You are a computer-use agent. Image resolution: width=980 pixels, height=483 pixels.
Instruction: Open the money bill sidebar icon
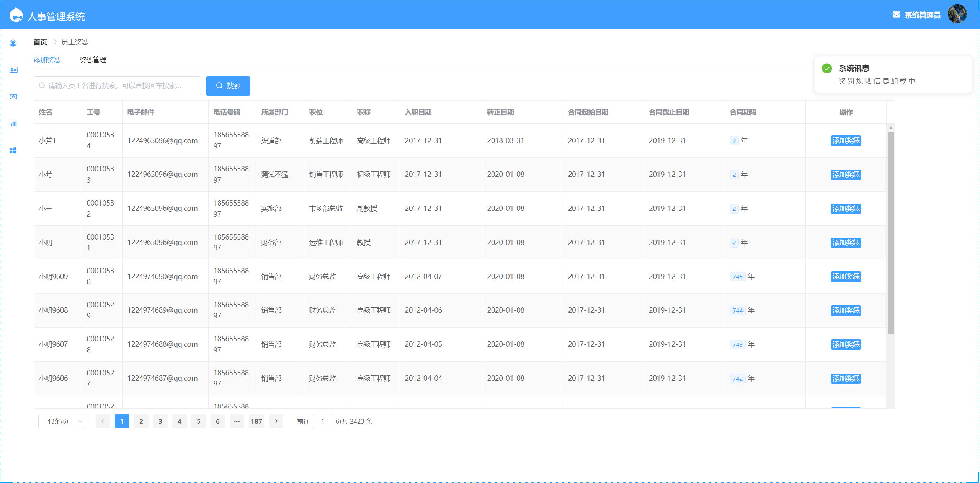pos(13,96)
